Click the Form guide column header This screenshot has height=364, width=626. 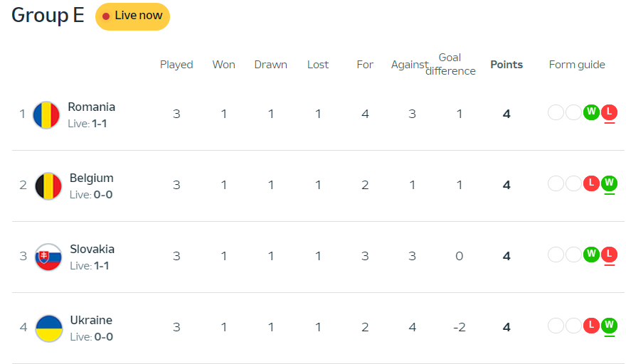pyautogui.click(x=577, y=65)
